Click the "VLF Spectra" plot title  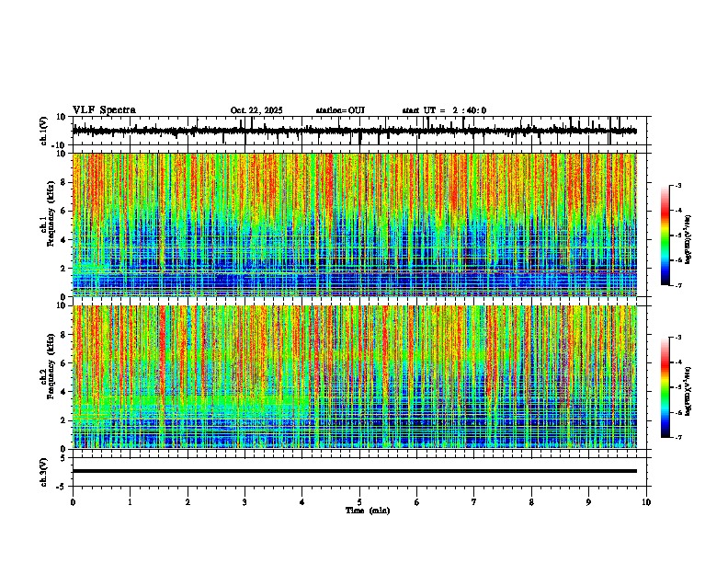104,110
